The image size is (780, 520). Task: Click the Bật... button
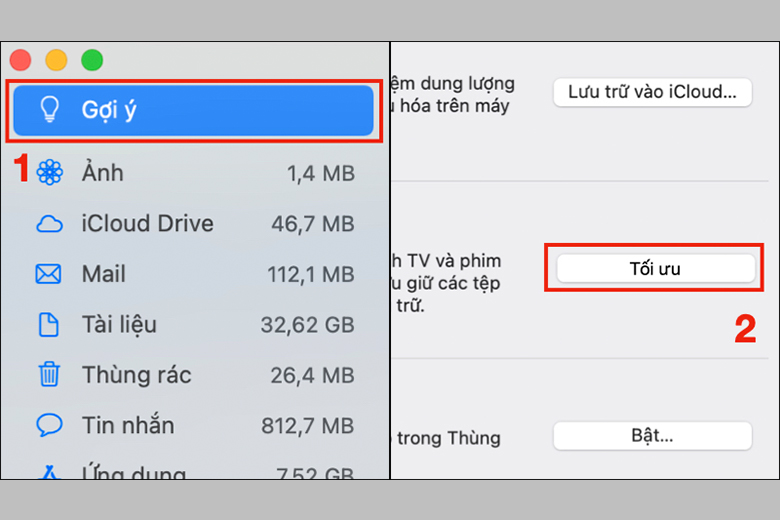[x=652, y=436]
